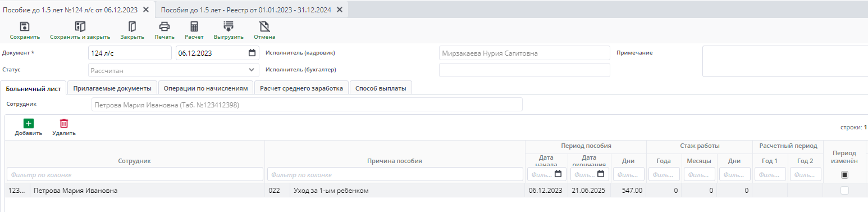This screenshot has height=212, width=868.
Task: Click the Год 2 filter field
Action: tap(805, 174)
